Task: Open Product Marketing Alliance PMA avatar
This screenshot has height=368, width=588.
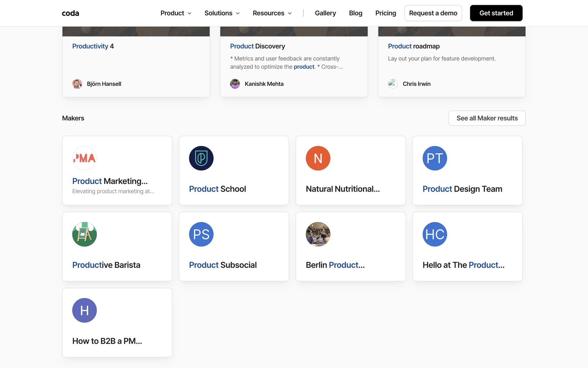Action: pyautogui.click(x=85, y=158)
